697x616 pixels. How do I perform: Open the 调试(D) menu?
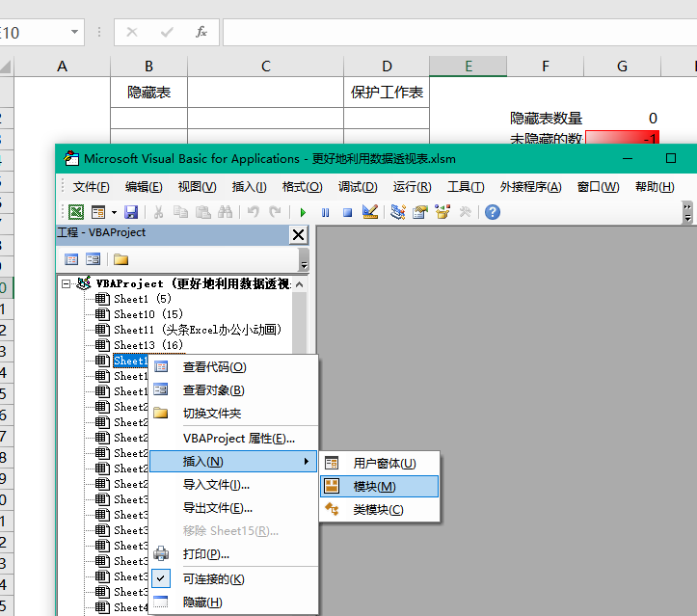coord(358,187)
